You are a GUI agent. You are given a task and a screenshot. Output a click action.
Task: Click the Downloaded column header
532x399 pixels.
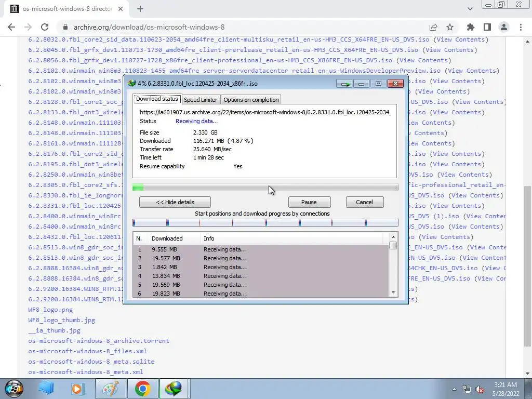(175, 238)
